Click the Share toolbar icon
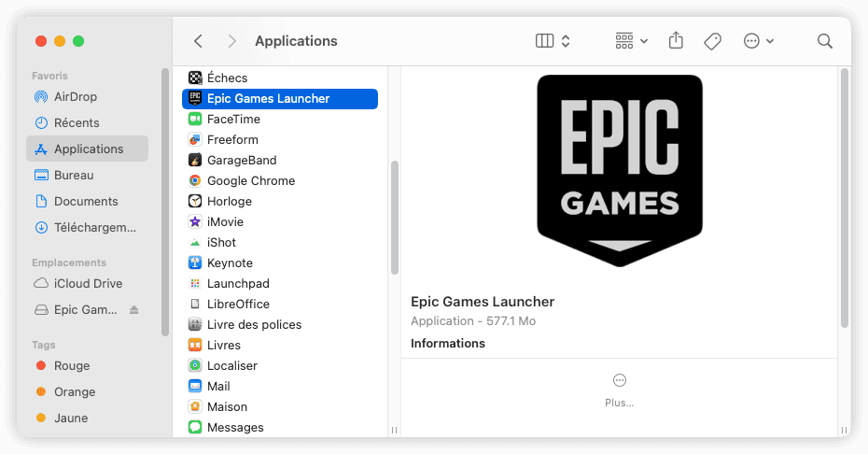Image resolution: width=868 pixels, height=454 pixels. pos(676,40)
